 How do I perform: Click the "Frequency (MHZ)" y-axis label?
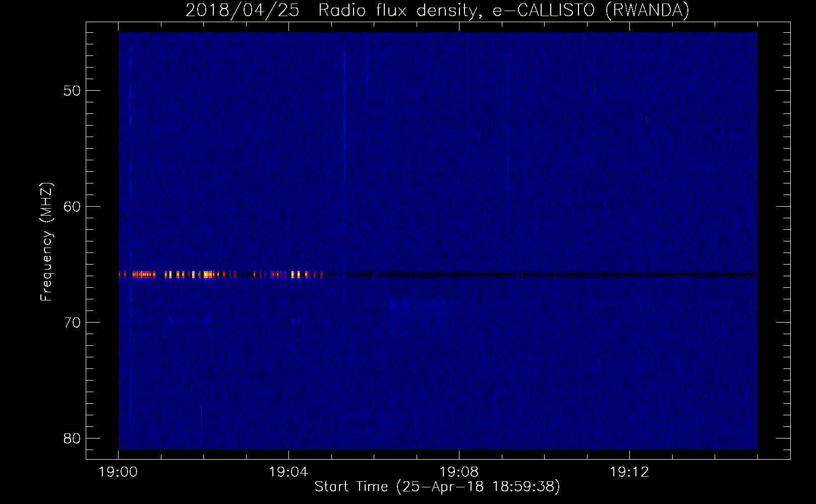click(47, 242)
